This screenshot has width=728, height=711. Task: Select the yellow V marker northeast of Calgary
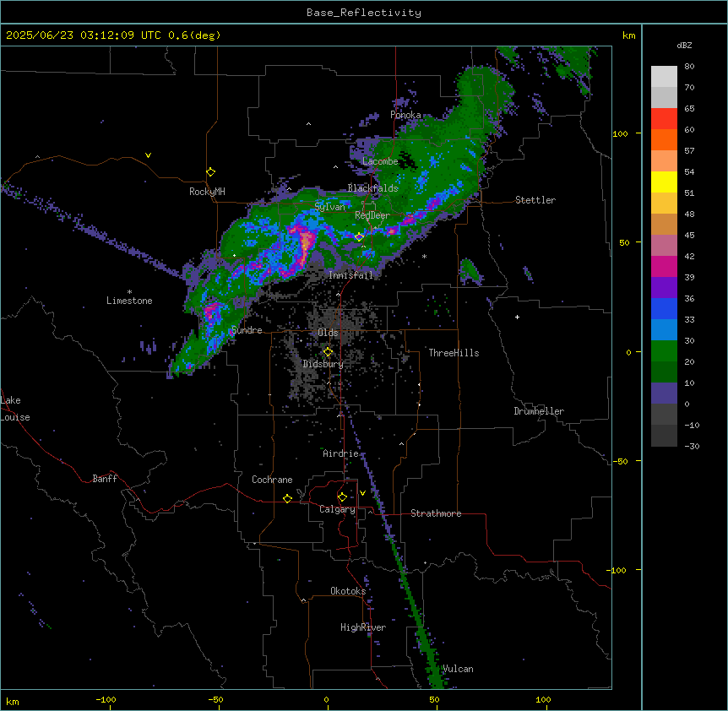pyautogui.click(x=362, y=493)
